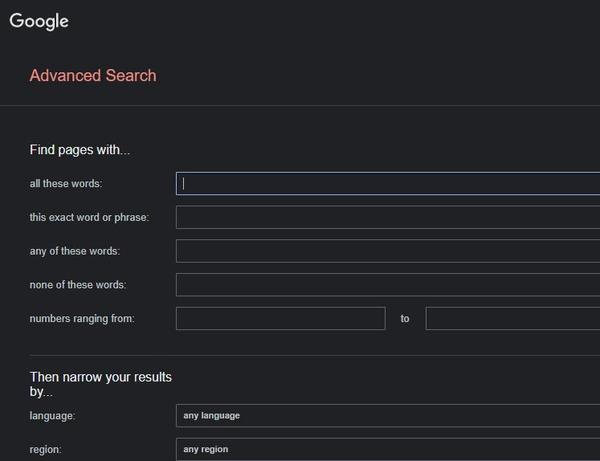Screen dimensions: 600x461
Task: Click the "region:" label text
Action: [46, 450]
